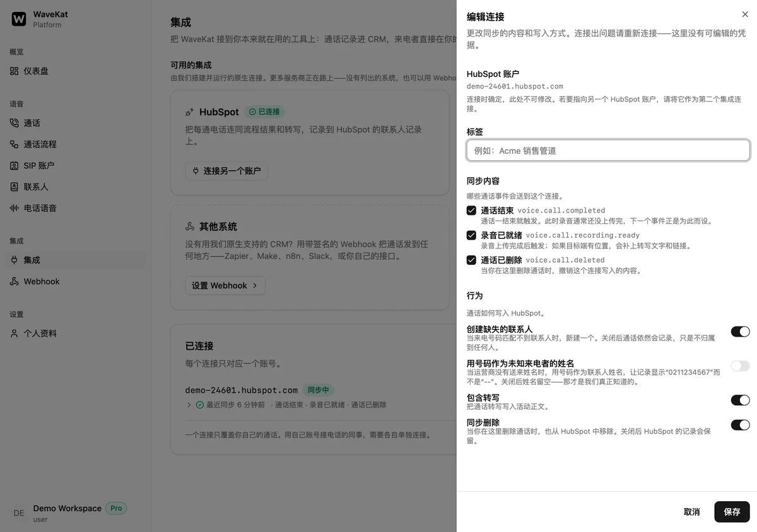The width and height of the screenshot is (757, 532).
Task: Click the 同步中 status badge
Action: click(319, 390)
